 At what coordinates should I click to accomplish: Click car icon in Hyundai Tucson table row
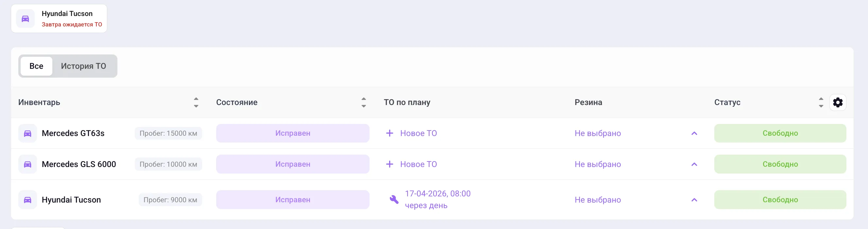tap(27, 200)
